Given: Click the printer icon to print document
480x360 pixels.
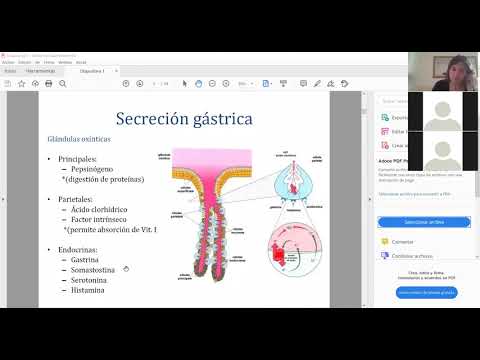Looking at the screenshot, I should click(49, 84).
